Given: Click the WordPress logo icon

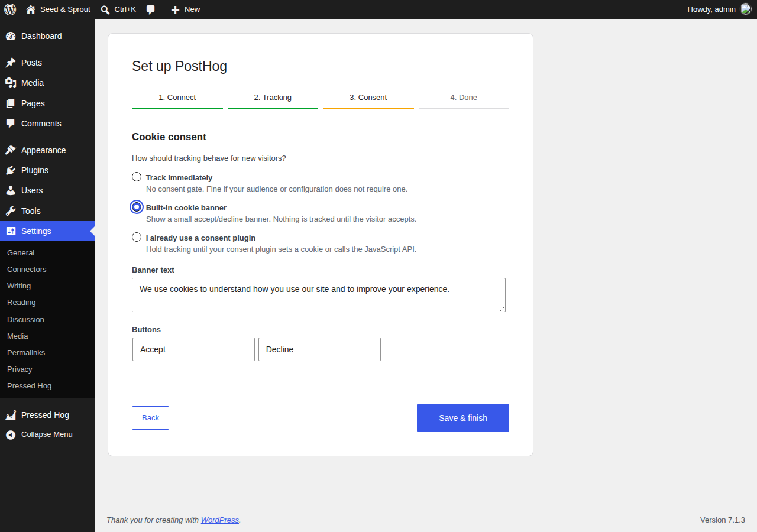Looking at the screenshot, I should (x=10, y=9).
